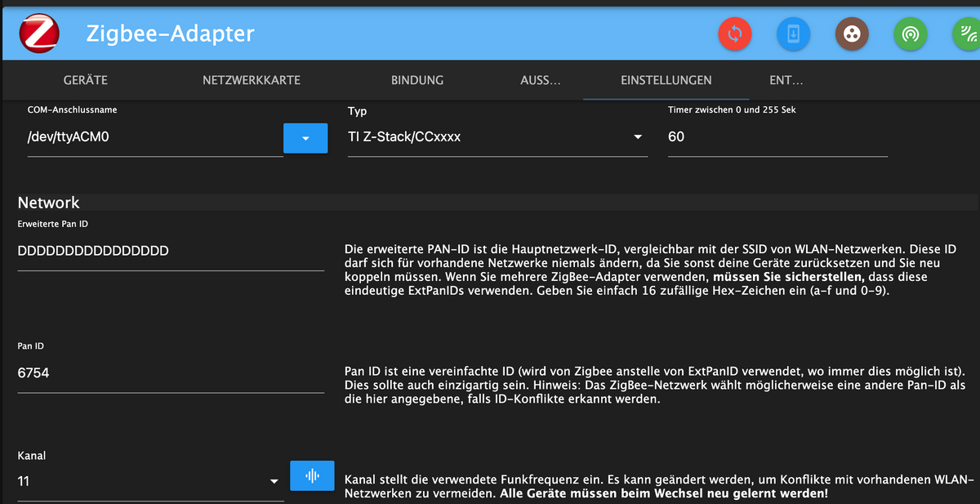Switch to the BINDUNG tab

pos(417,80)
